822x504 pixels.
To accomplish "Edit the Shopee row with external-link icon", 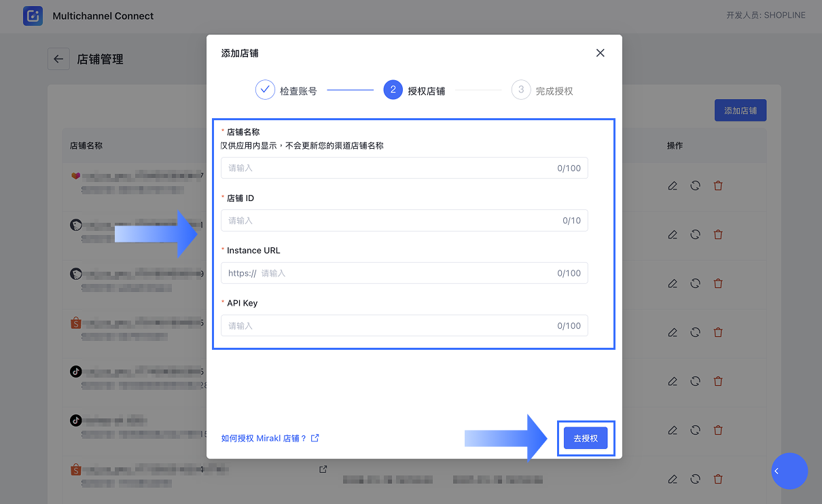I will tap(673, 479).
